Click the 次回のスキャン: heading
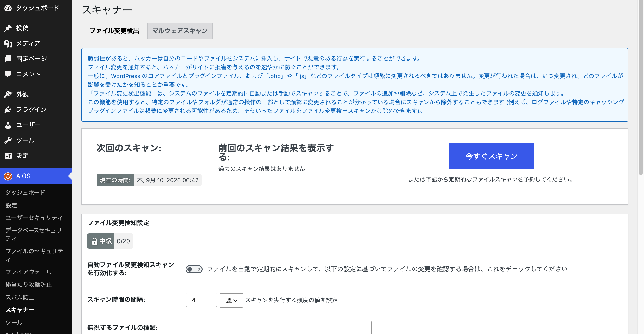Screen dimensions: 644x334 pos(129,148)
